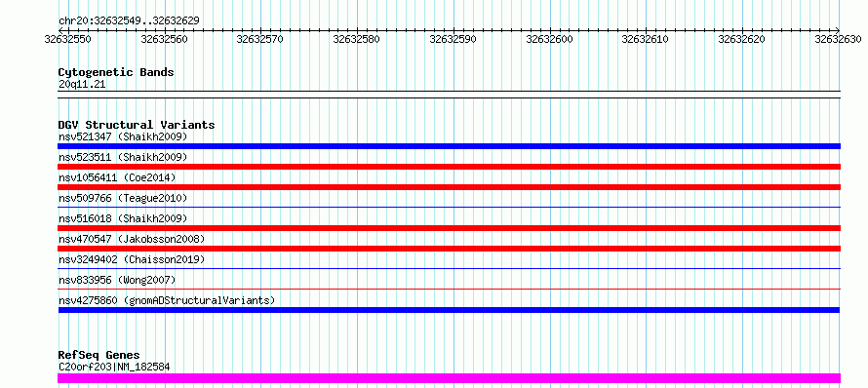Select thin blue line of nsv3249402
This screenshot has height=388, width=868.
click(x=449, y=268)
